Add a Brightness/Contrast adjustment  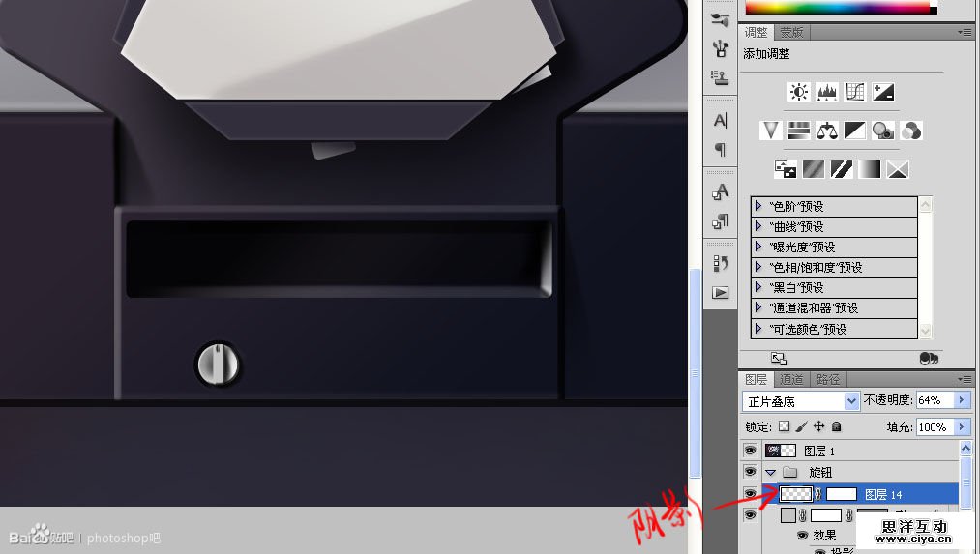coord(798,93)
